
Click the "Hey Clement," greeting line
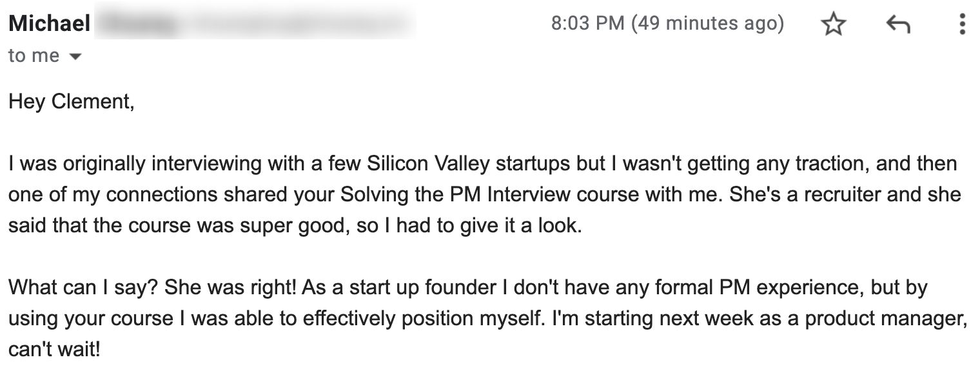pyautogui.click(x=72, y=102)
